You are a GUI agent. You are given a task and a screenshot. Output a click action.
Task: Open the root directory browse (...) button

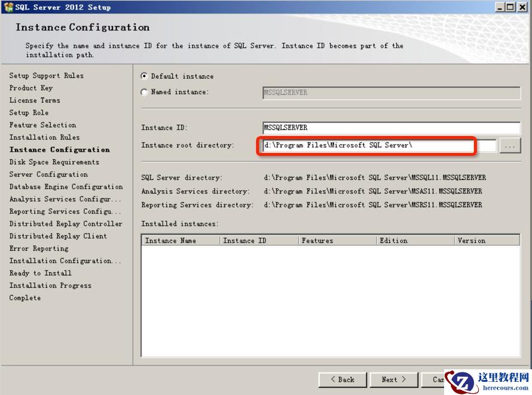pos(510,146)
